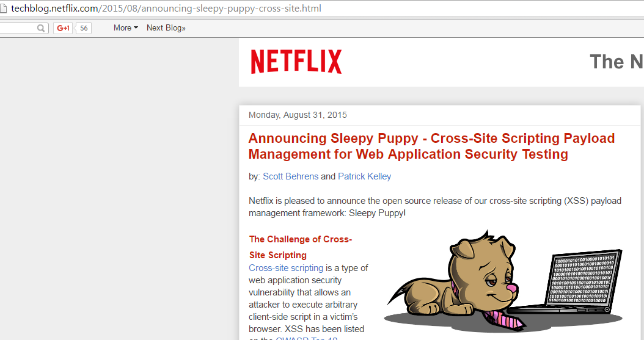Open the Cross-site scripting link
Image resolution: width=644 pixels, height=340 pixels.
coord(286,268)
